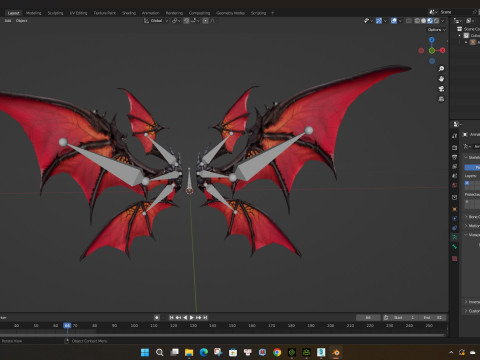Screen dimensions: 480x360
Task: Open the Add menu in viewport header
Action: coord(8,21)
